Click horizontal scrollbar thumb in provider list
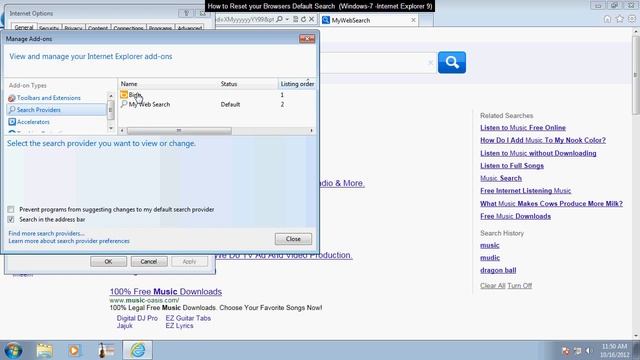 tap(179, 131)
